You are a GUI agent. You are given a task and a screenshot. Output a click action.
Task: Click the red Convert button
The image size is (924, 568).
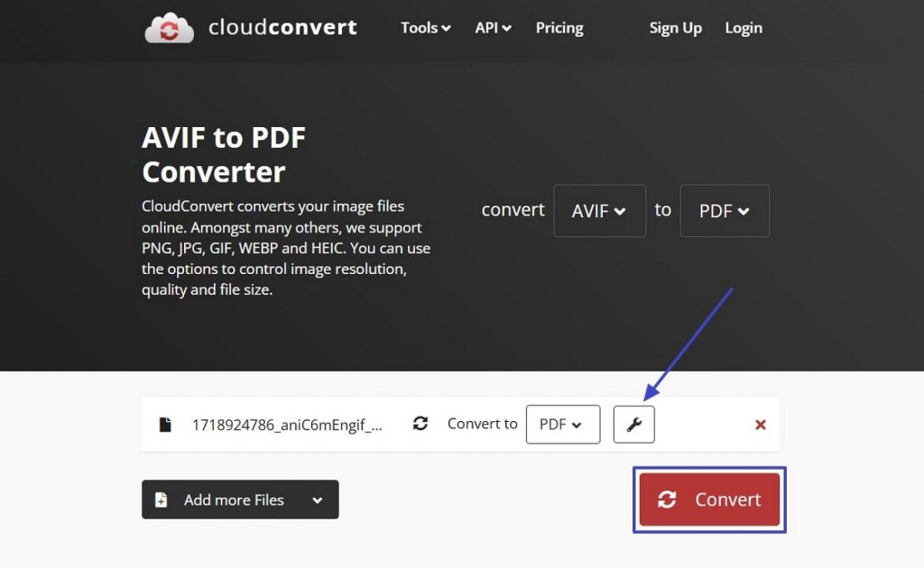click(x=709, y=499)
